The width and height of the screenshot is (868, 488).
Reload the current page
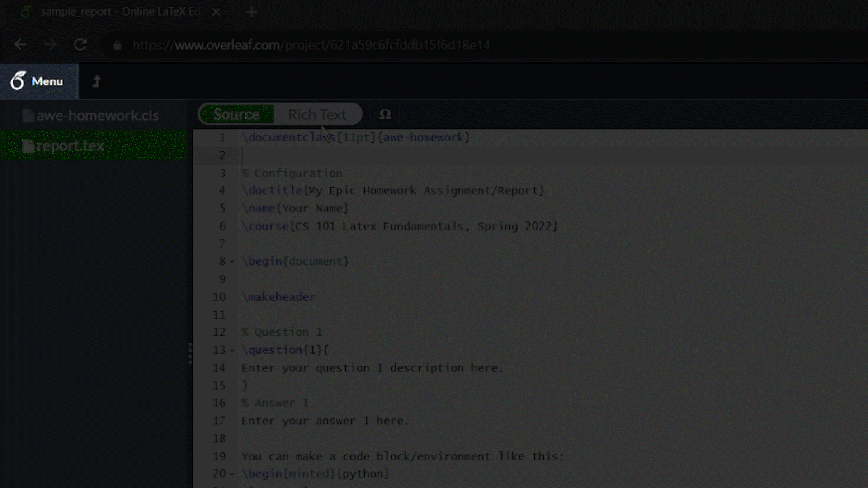[x=80, y=44]
